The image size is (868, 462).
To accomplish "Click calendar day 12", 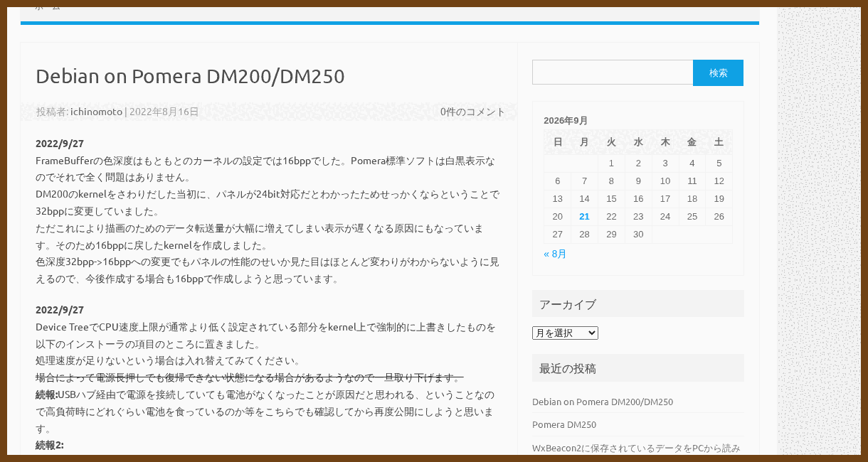I will coord(719,181).
